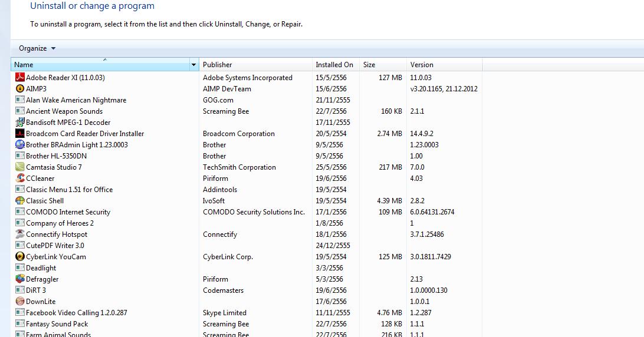Click the Camtasia Studio 7 icon
The width and height of the screenshot is (644, 337).
click(19, 167)
